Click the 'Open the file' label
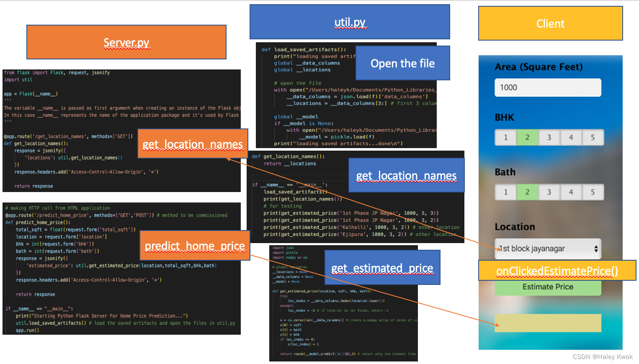The image size is (639, 364). pyautogui.click(x=403, y=63)
